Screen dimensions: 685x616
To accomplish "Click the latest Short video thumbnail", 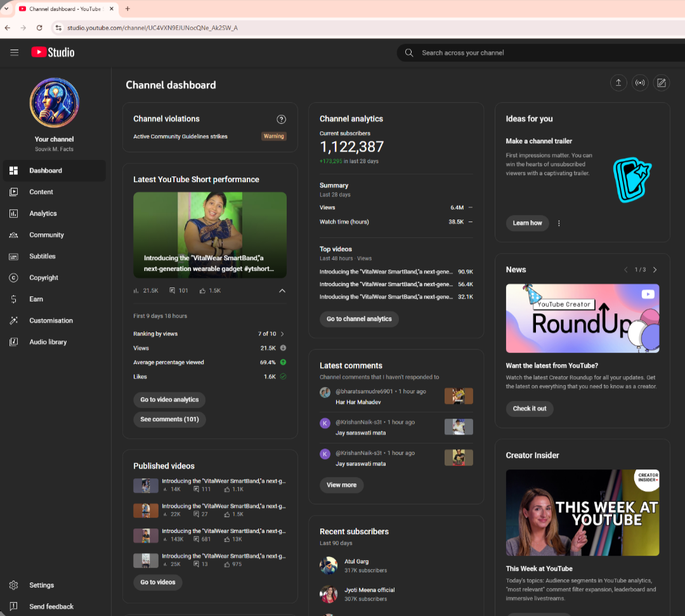I will tap(210, 235).
